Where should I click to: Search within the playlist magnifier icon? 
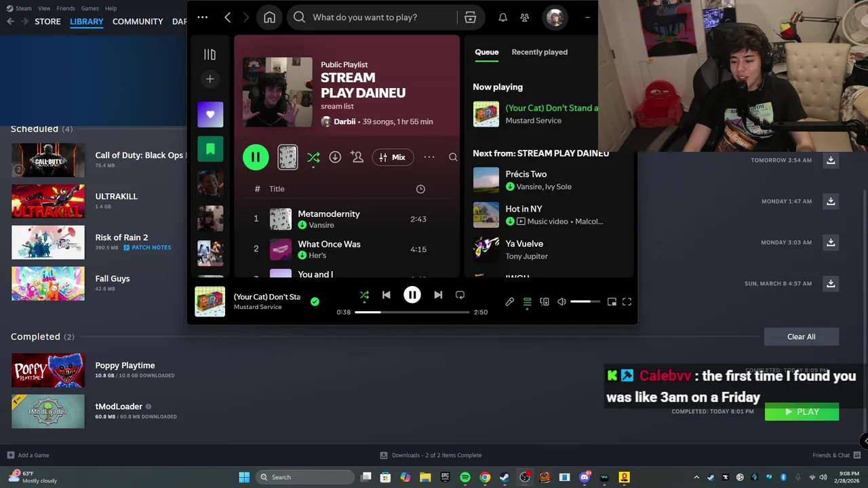453,157
